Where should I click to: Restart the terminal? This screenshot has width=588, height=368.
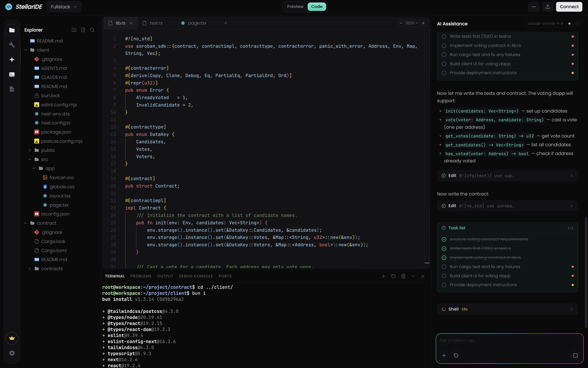click(393, 276)
